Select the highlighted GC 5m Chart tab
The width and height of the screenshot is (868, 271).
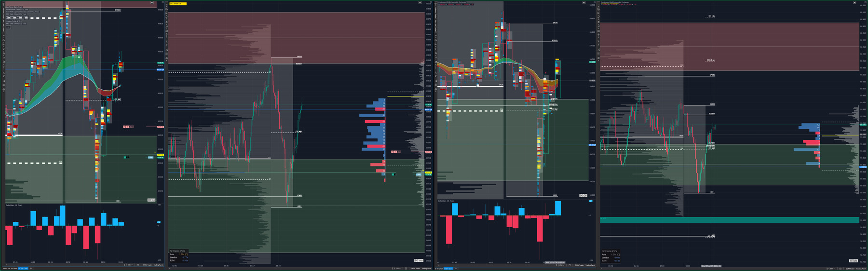tap(23, 269)
